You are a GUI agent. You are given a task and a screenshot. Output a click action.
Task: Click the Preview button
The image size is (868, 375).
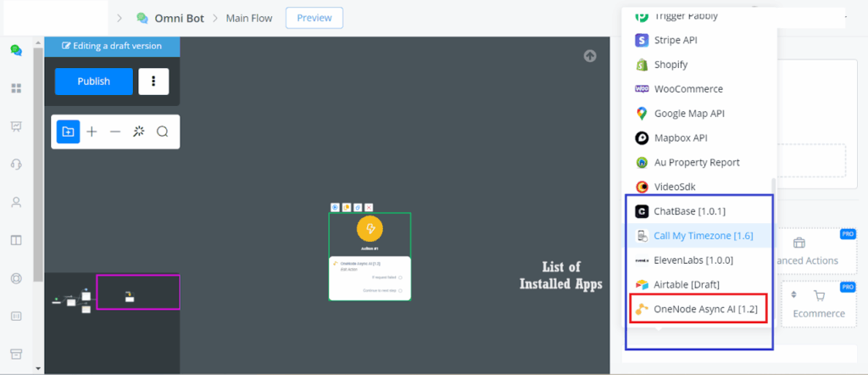pyautogui.click(x=314, y=18)
